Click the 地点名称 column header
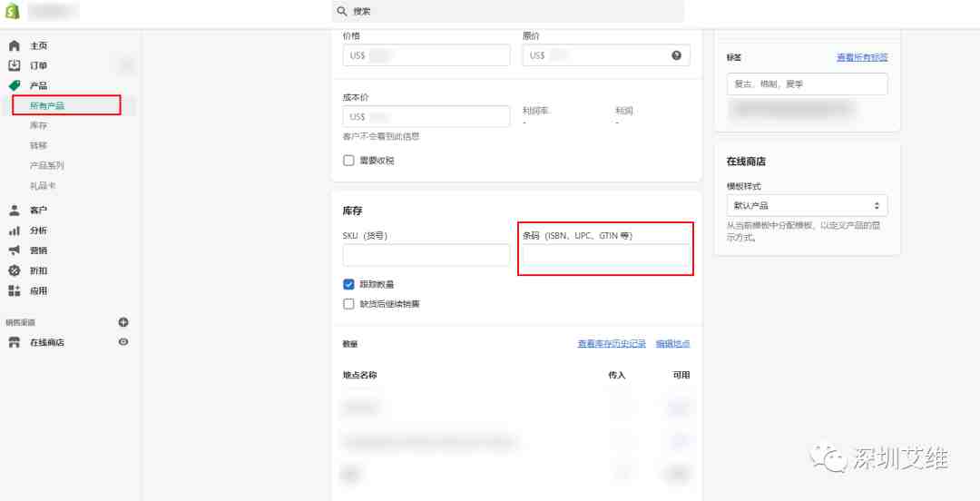Viewport: 980px width, 501px height. [x=359, y=375]
